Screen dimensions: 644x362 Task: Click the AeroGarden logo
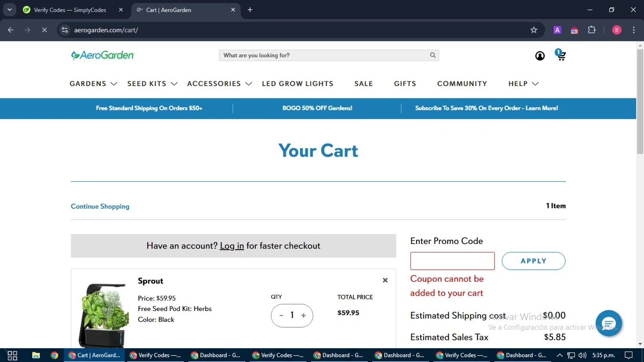coord(103,55)
